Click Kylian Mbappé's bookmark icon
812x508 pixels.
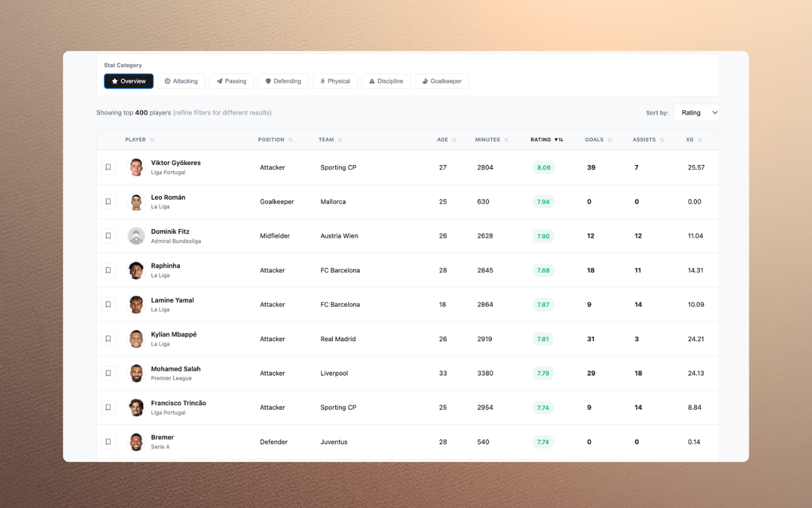pos(108,339)
